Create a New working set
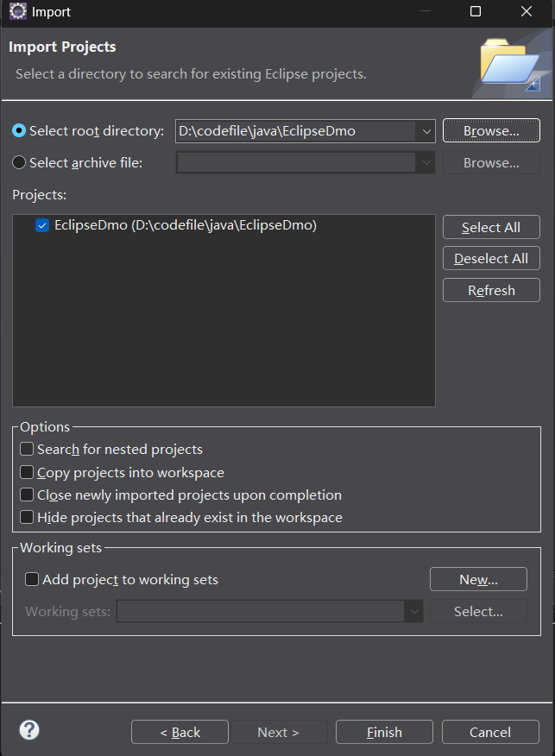 pyautogui.click(x=478, y=579)
